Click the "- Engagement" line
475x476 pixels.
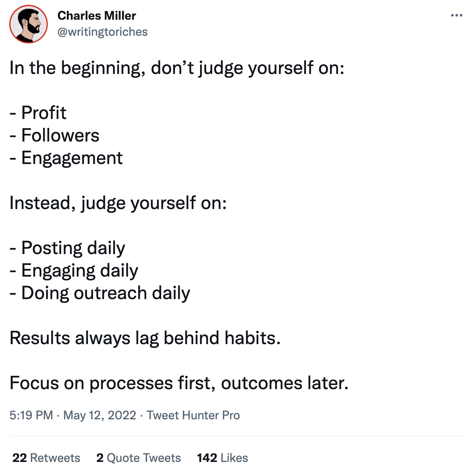point(66,158)
